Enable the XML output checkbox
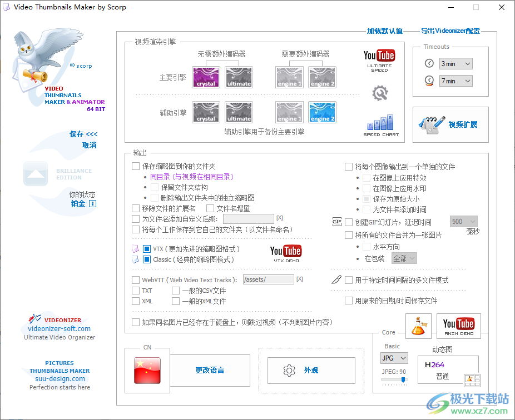The width and height of the screenshot is (515, 420). 136,301
